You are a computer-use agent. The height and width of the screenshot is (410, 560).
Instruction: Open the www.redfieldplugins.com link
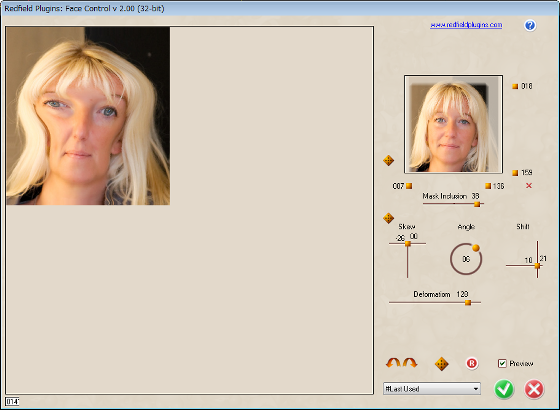(x=466, y=25)
